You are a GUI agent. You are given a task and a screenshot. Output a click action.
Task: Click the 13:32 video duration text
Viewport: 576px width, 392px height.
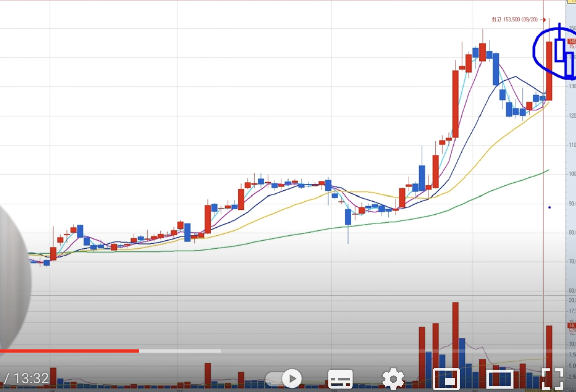(x=31, y=378)
